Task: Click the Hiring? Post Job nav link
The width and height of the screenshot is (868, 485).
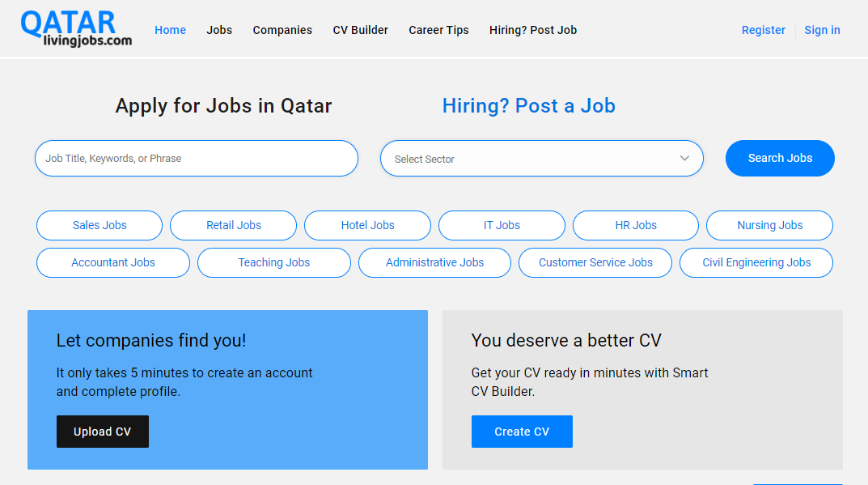Action: [x=532, y=30]
